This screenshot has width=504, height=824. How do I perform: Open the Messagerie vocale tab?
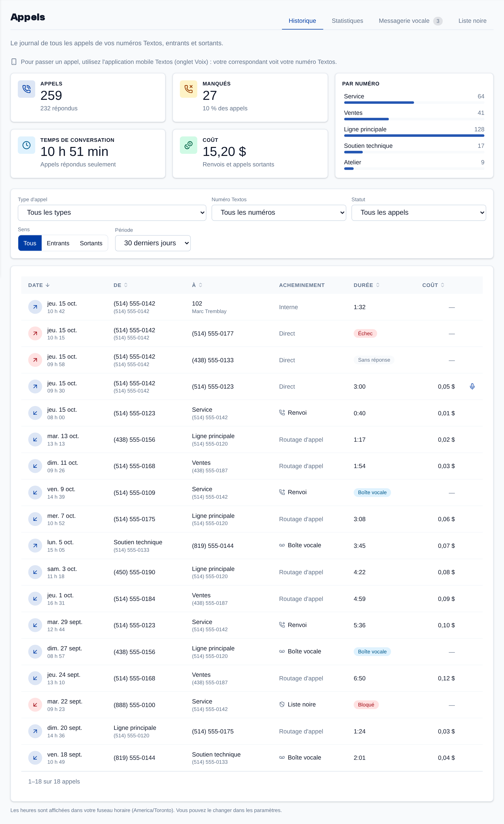411,21
